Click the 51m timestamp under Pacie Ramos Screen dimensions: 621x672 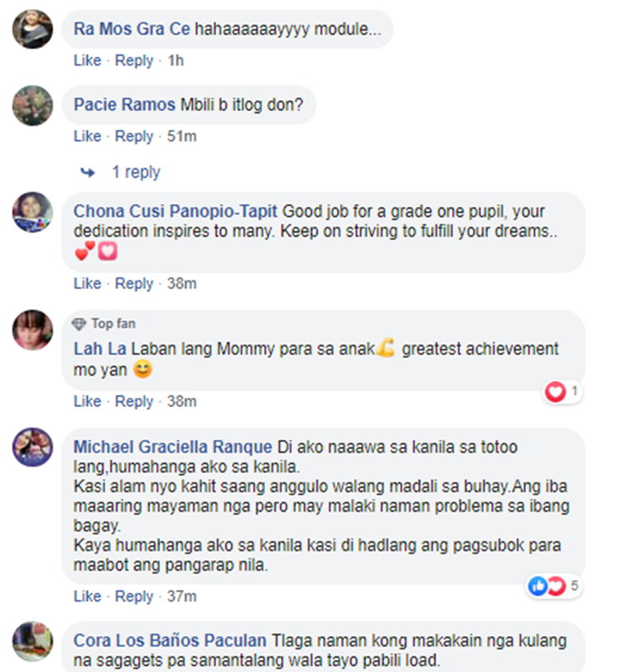[x=181, y=136]
